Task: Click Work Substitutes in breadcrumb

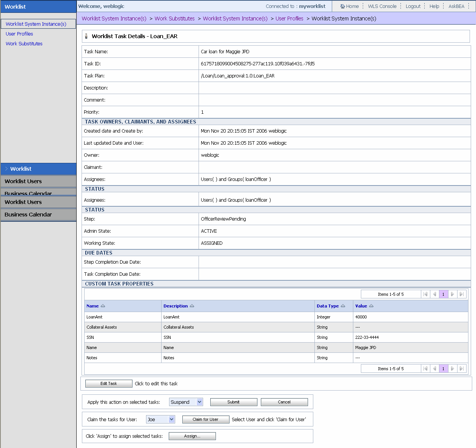Action: [x=174, y=19]
